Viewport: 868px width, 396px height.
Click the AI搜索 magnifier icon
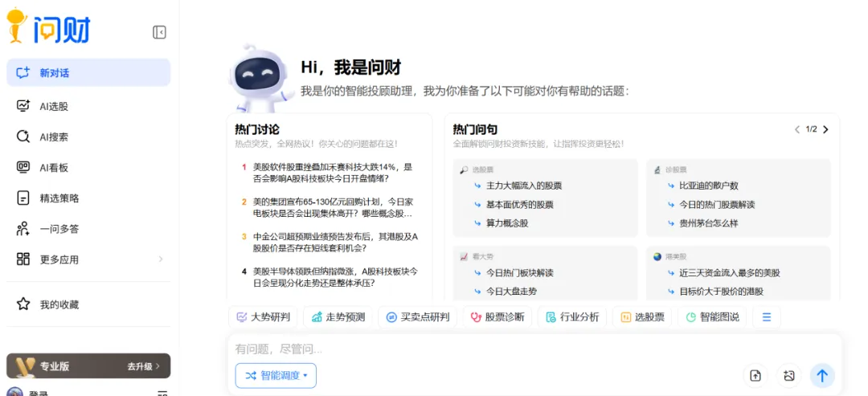(x=23, y=137)
